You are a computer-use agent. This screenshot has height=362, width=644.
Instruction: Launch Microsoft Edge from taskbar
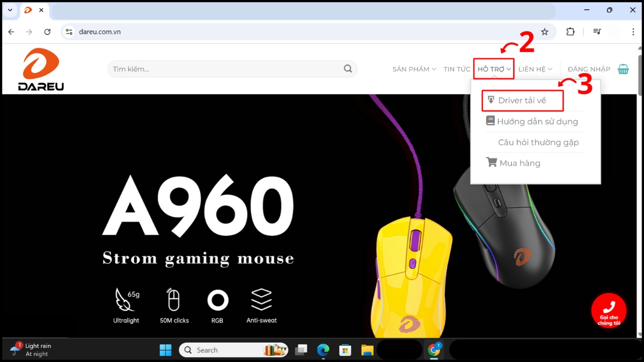[x=323, y=350]
